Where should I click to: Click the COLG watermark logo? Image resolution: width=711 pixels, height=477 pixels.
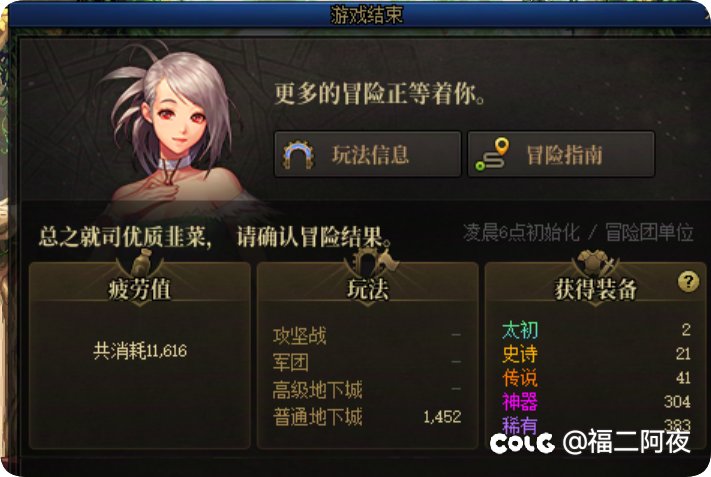522,443
